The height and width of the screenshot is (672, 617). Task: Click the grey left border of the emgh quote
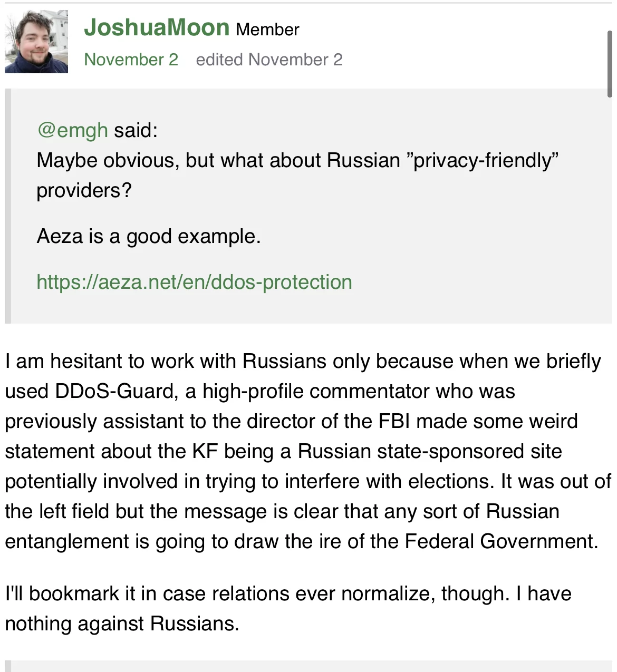(x=7, y=206)
